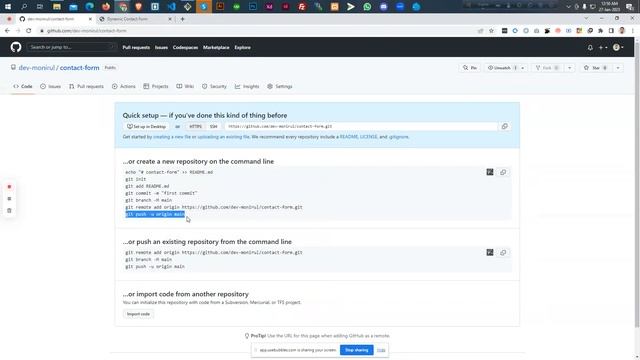Click the repository clone URL field
640x360 pixels.
pos(361,127)
